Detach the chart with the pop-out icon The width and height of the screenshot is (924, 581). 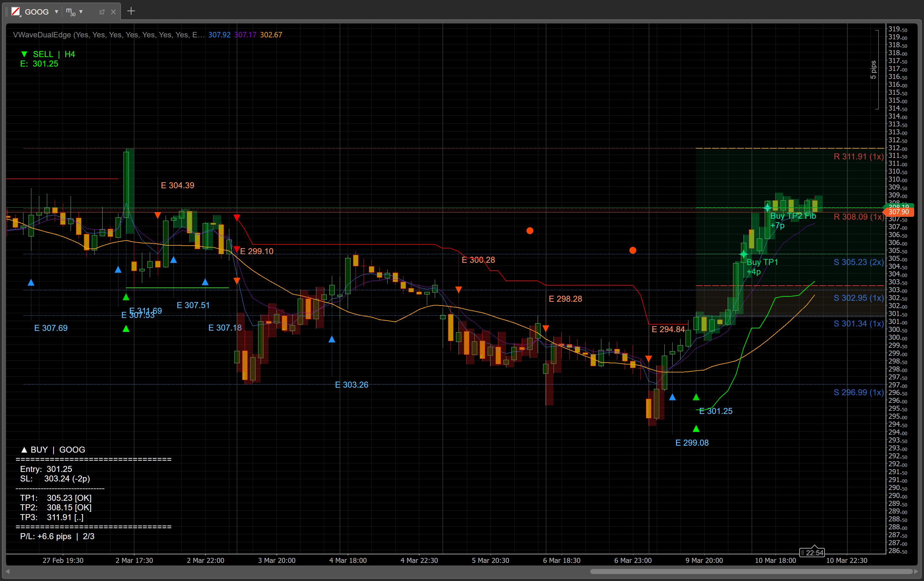coord(102,12)
